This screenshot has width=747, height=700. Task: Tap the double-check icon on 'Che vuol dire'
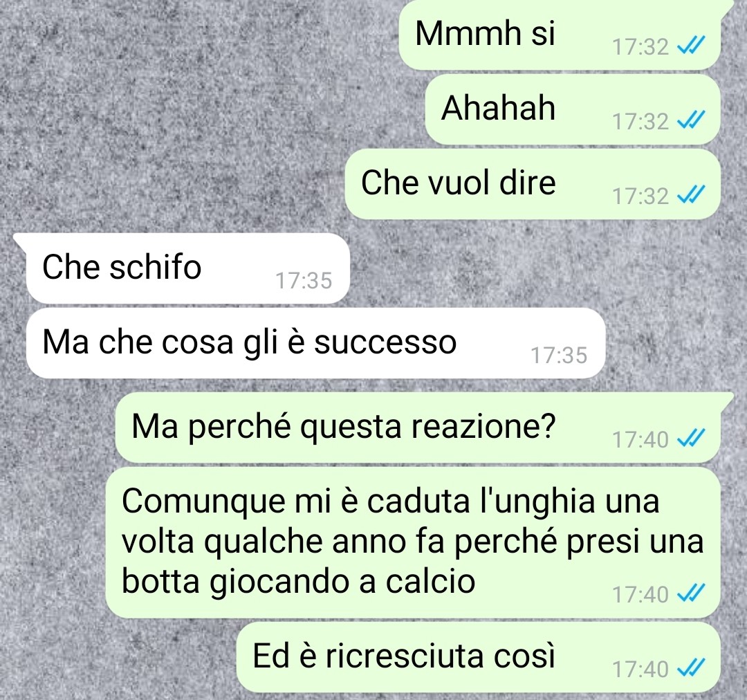[x=691, y=195]
